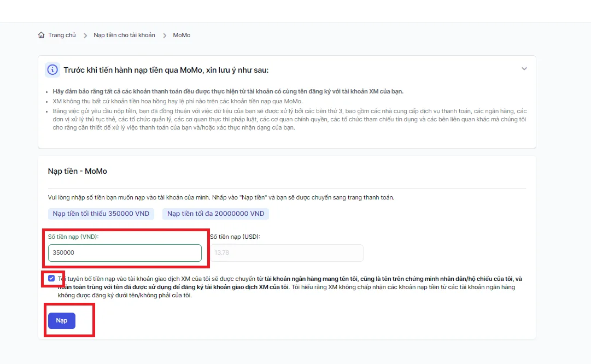Click the Số tiền nạp (USD) label
591x364 pixels.
coord(235,237)
